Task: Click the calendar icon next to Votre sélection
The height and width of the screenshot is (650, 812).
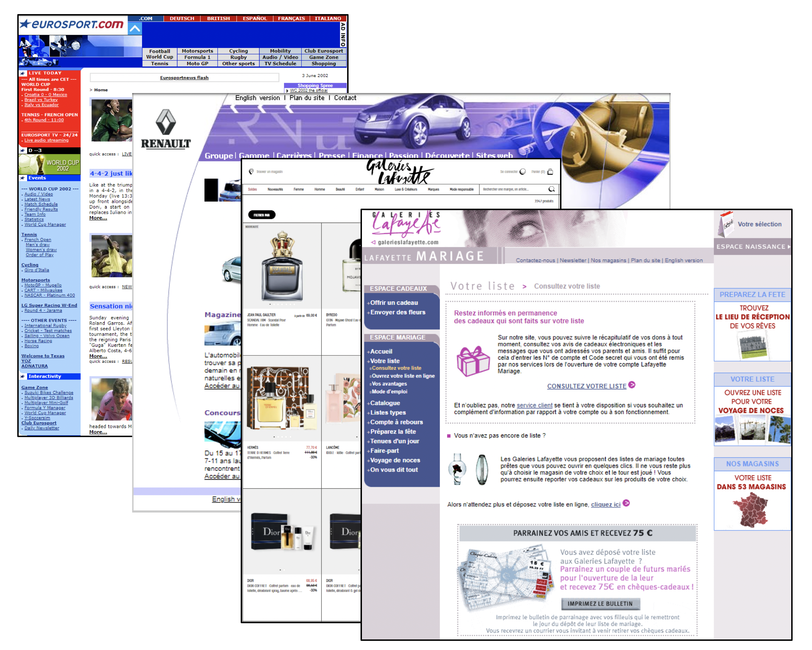Action: 725,224
